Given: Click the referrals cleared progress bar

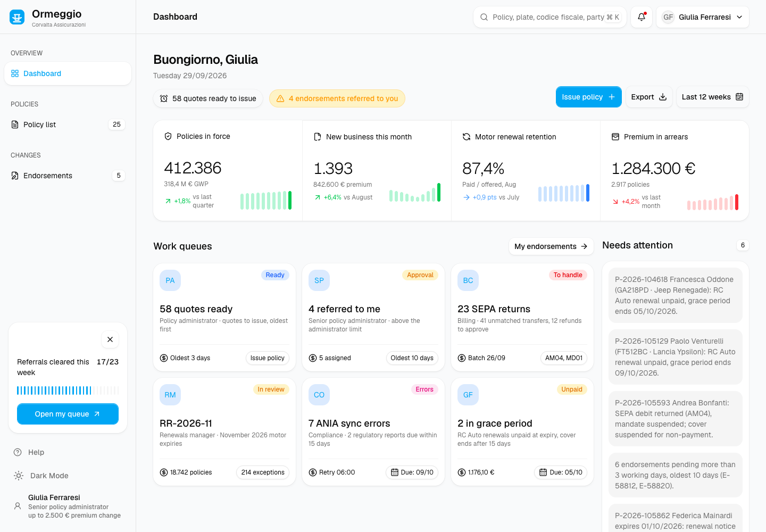Looking at the screenshot, I should click(68, 390).
